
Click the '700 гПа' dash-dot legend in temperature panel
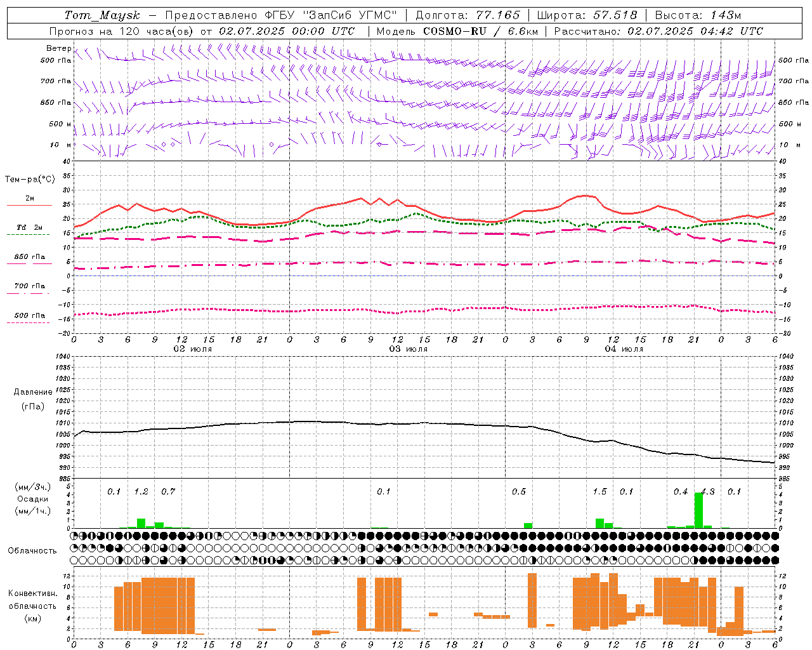tap(29, 286)
